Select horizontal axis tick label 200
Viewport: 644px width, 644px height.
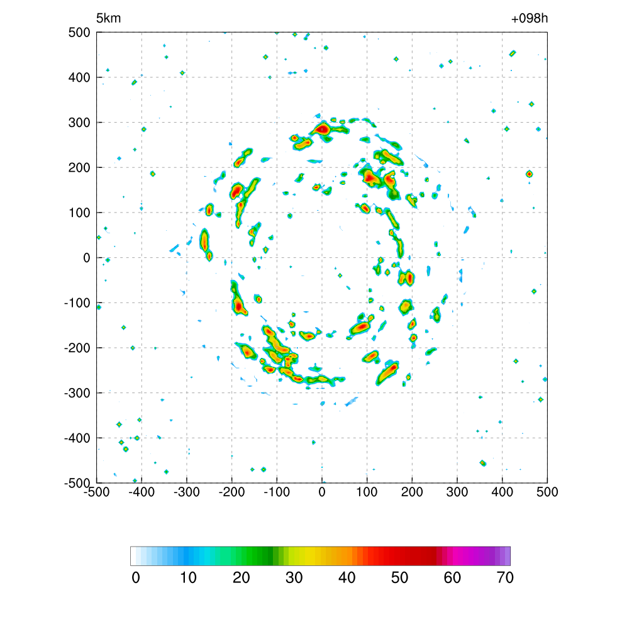[x=412, y=492]
